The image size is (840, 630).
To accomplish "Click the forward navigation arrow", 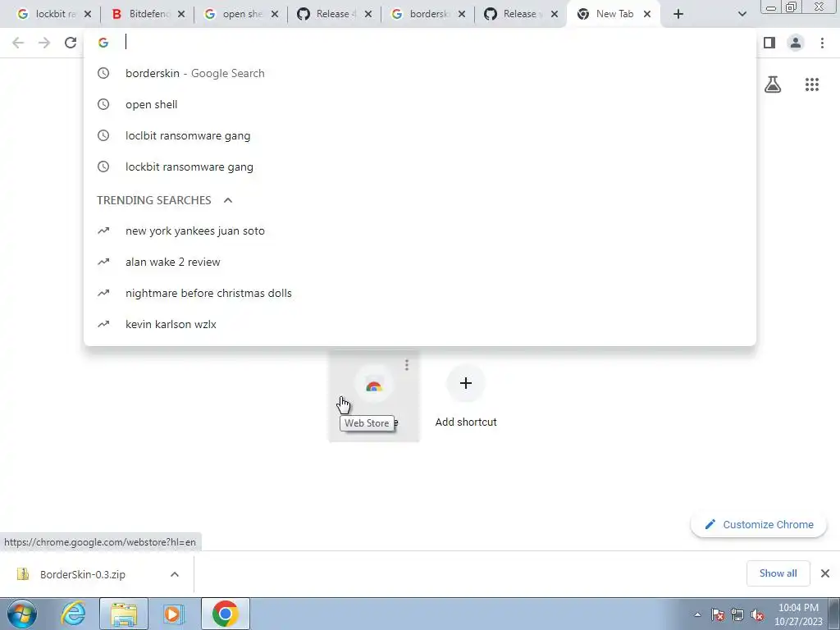I will click(x=44, y=43).
